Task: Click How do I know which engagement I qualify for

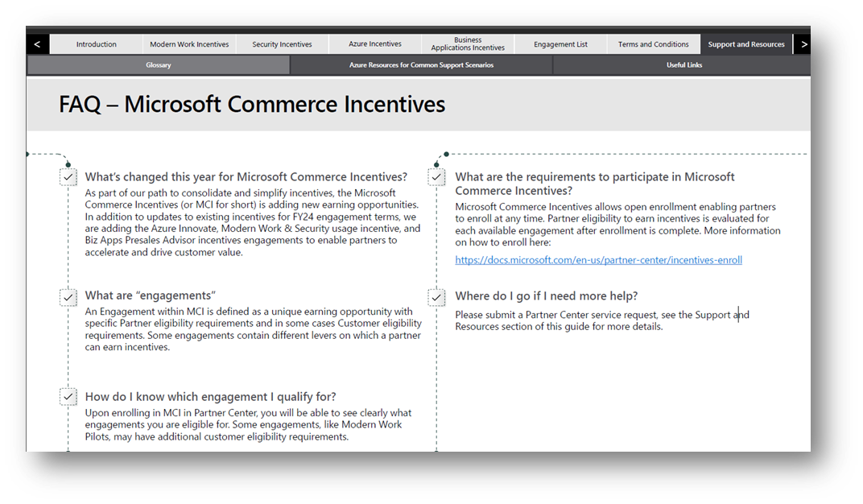Action: pyautogui.click(x=210, y=397)
